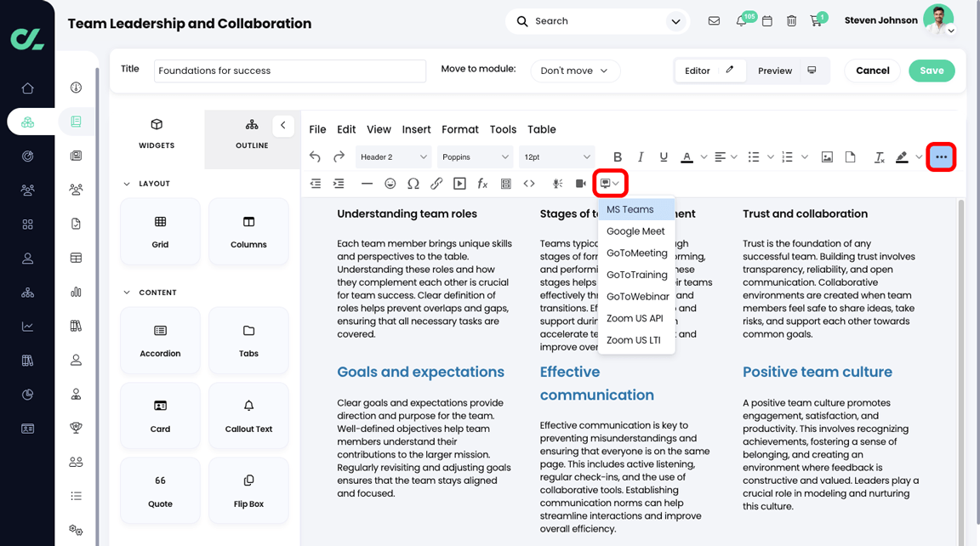Click the home icon in left sidebar

tap(27, 88)
